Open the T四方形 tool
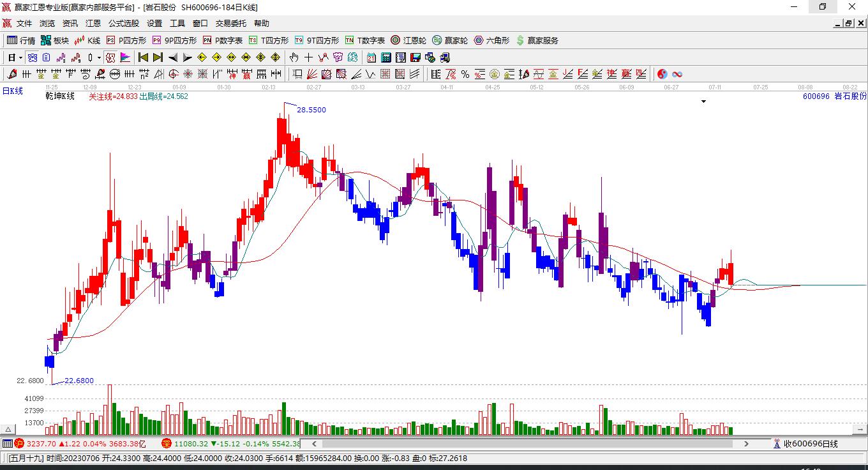This screenshot has height=470, width=868. [x=269, y=40]
